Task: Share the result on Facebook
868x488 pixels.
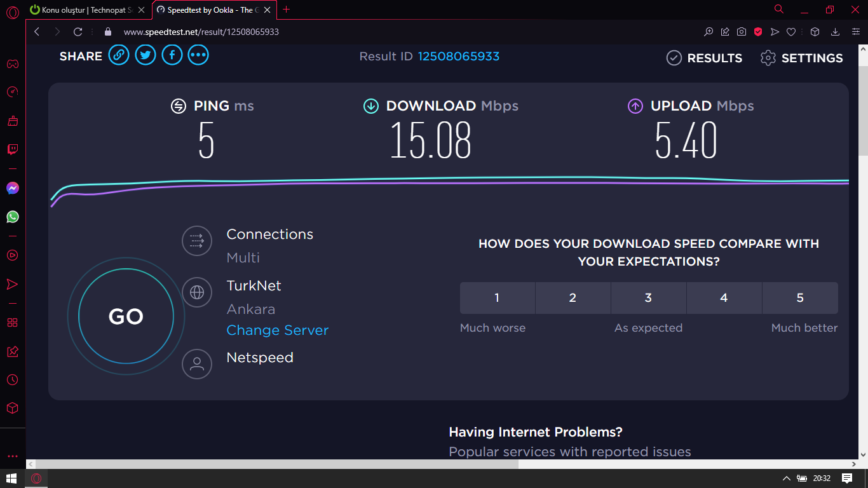Action: point(172,55)
